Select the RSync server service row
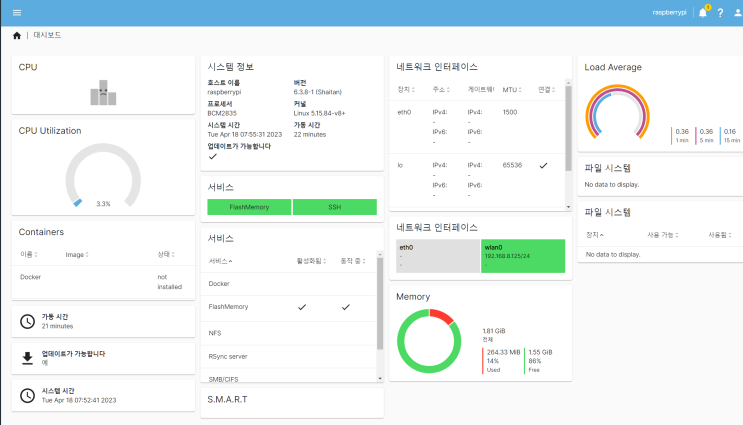This screenshot has width=743, height=425. (289, 356)
